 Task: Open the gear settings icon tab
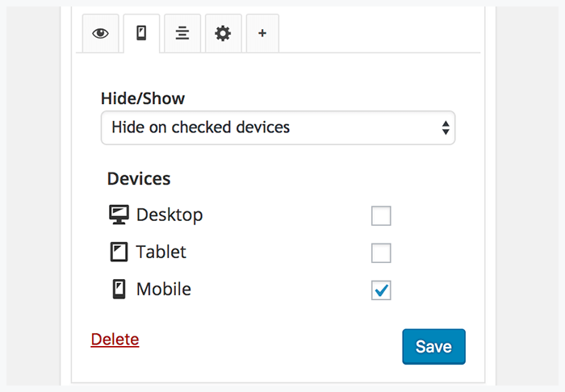tap(223, 34)
